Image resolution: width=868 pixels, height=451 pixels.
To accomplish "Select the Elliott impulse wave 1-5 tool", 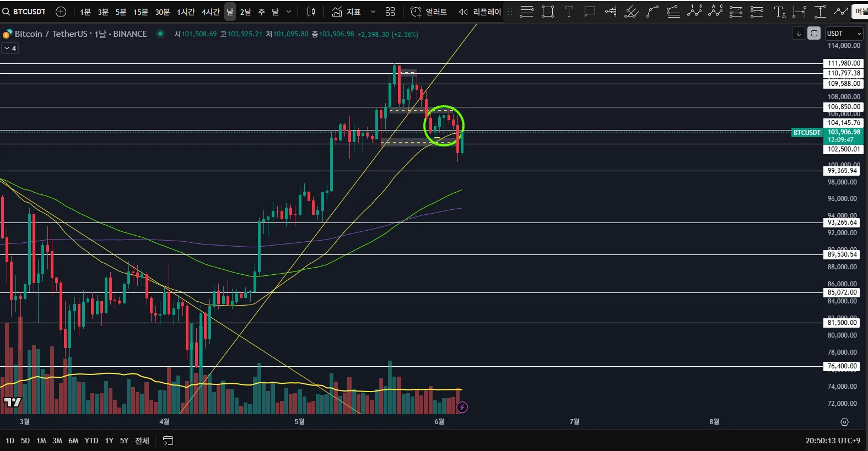I will pyautogui.click(x=694, y=12).
